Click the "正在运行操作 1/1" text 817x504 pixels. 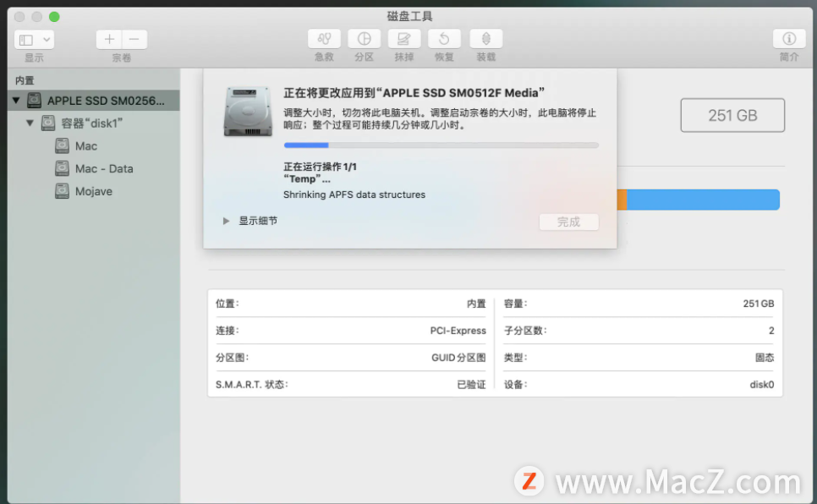coord(320,167)
